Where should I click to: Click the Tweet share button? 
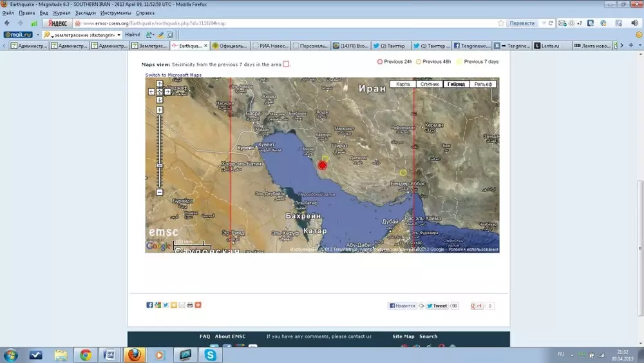coord(439,306)
